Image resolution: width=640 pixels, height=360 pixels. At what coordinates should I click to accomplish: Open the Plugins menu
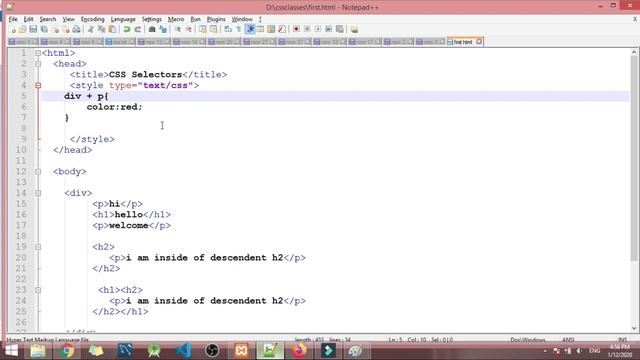(216, 19)
